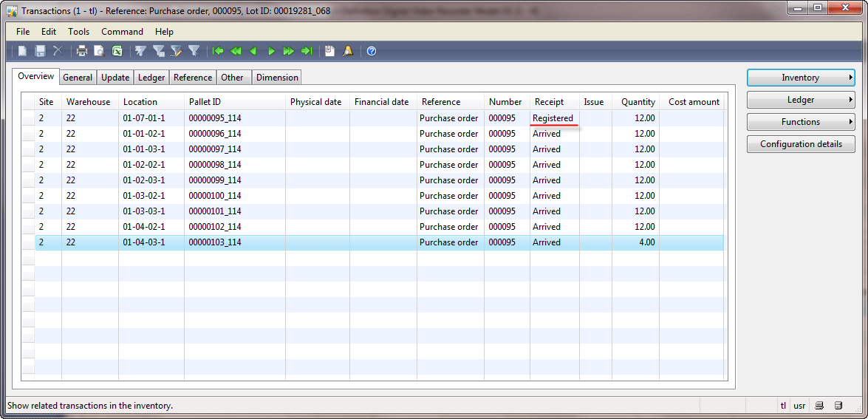The image size is (868, 419).
Task: Click the Save diskette toolbar icon
Action: pos(41,51)
